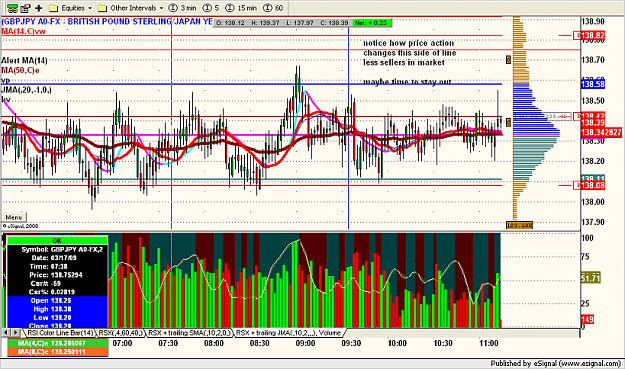
Task: Click the Other Intervals folder icon
Action: pos(102,8)
